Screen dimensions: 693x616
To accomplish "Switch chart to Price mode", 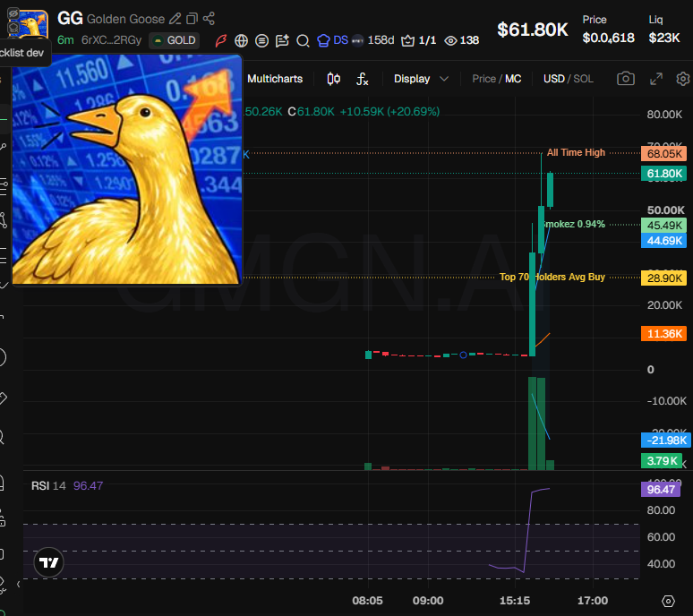I will pyautogui.click(x=484, y=79).
